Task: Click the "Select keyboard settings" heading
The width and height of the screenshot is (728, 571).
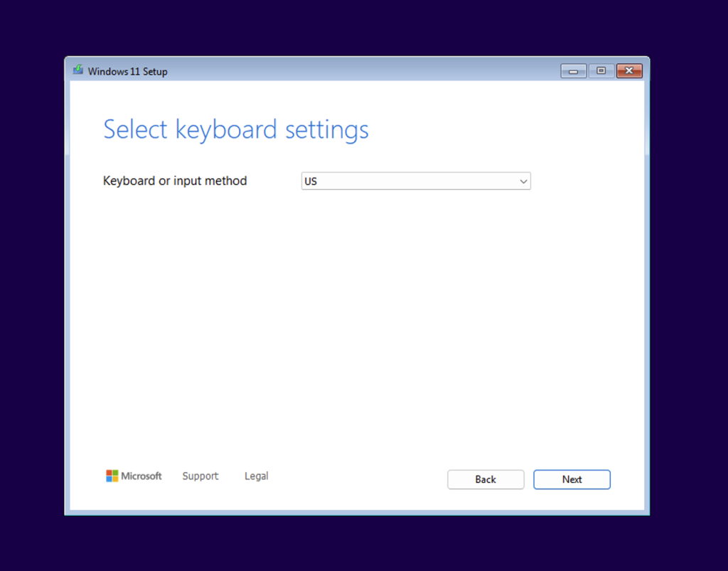Action: (x=235, y=129)
